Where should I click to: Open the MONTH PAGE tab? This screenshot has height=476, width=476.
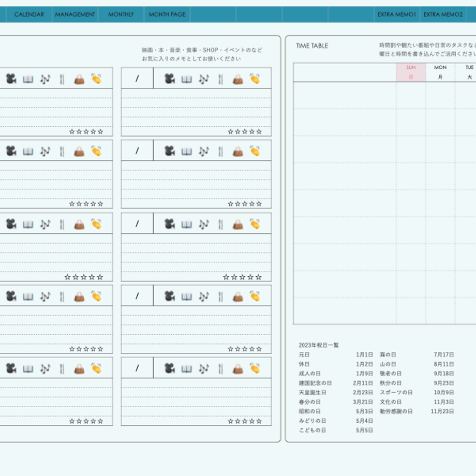[167, 14]
